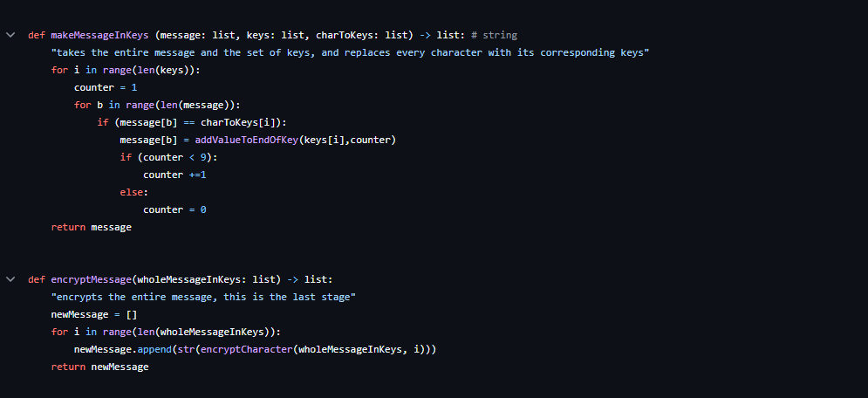868x398 pixels.
Task: Click the makeMessageInKeys function name
Action: point(99,36)
